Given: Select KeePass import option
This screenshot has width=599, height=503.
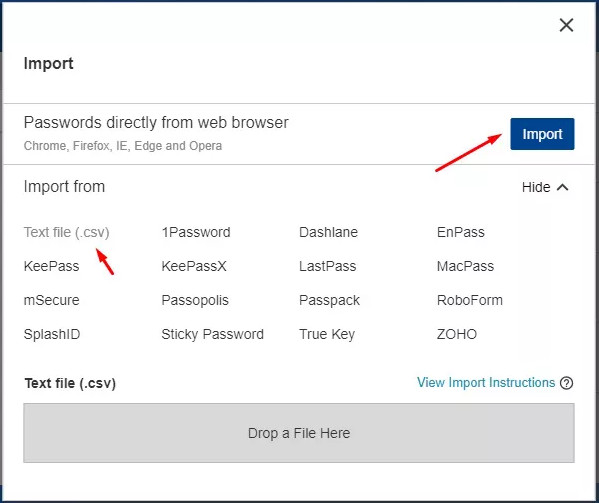Looking at the screenshot, I should pyautogui.click(x=52, y=266).
